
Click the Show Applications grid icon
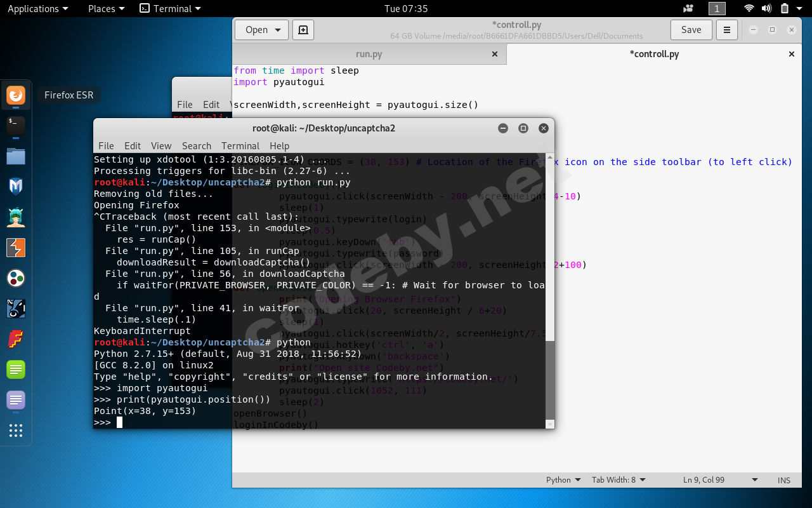[15, 431]
